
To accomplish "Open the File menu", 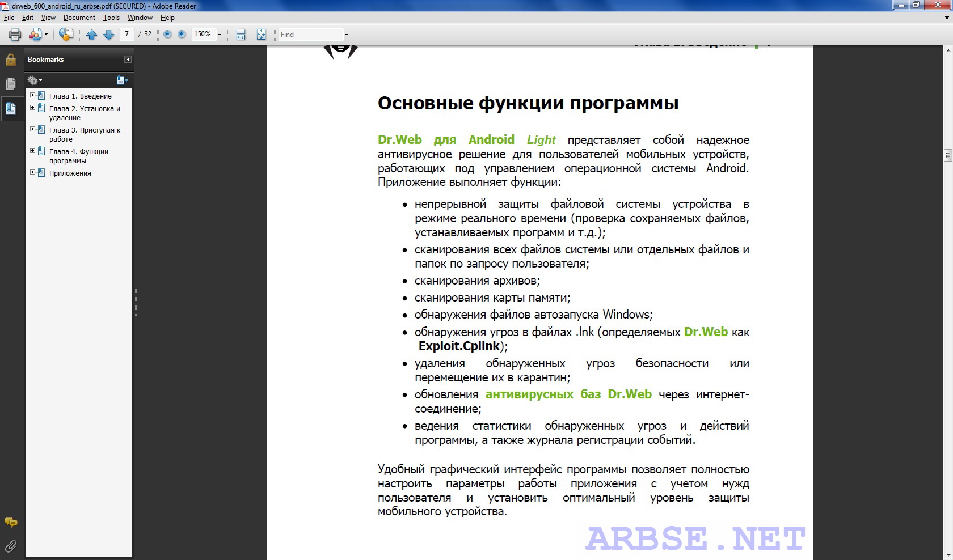I will coord(9,18).
